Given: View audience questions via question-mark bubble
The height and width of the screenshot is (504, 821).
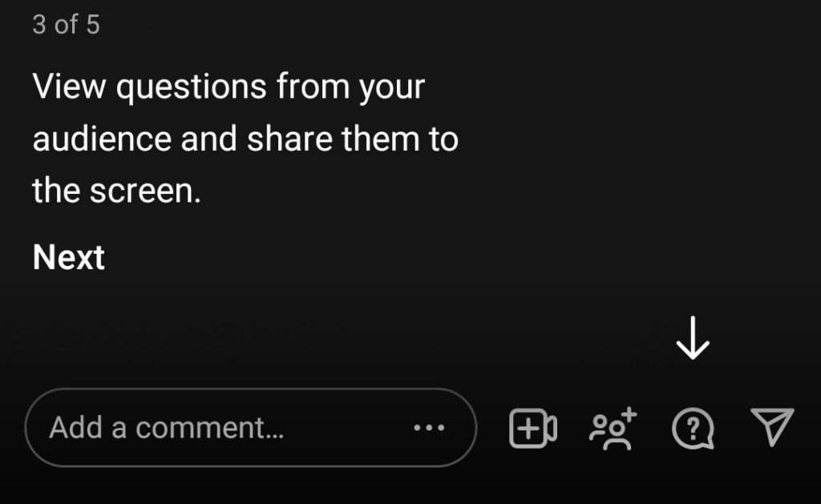Looking at the screenshot, I should 693,429.
